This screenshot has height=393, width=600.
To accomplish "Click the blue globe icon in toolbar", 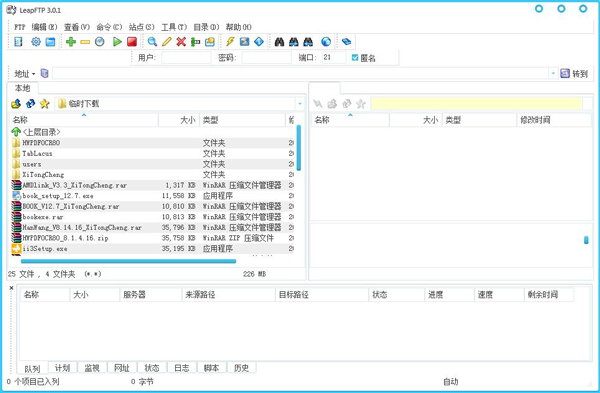I will pyautogui.click(x=326, y=42).
